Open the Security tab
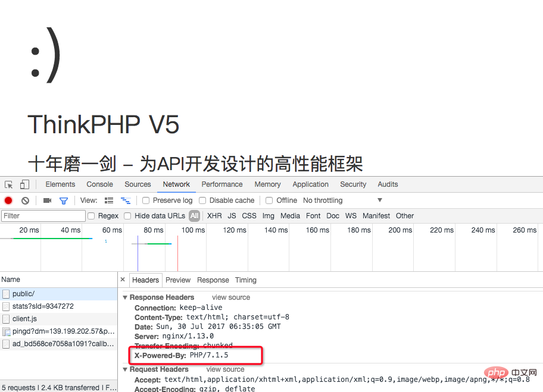This screenshot has height=392, width=543. (x=353, y=184)
